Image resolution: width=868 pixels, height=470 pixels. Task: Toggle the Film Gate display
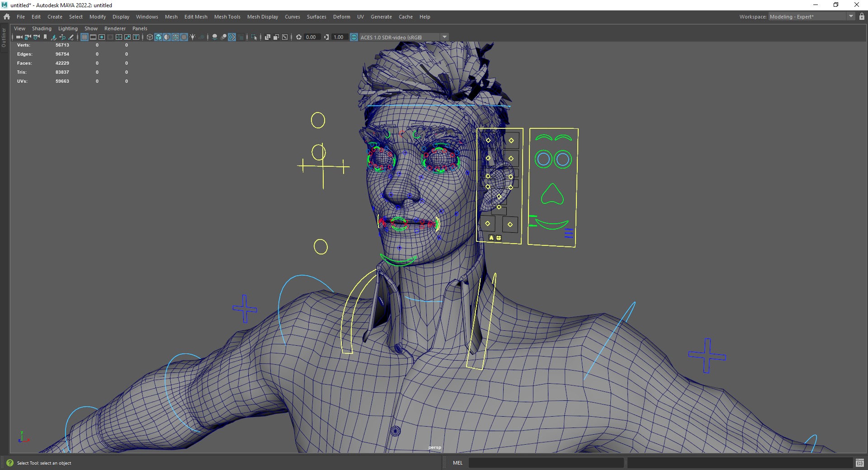pyautogui.click(x=93, y=37)
